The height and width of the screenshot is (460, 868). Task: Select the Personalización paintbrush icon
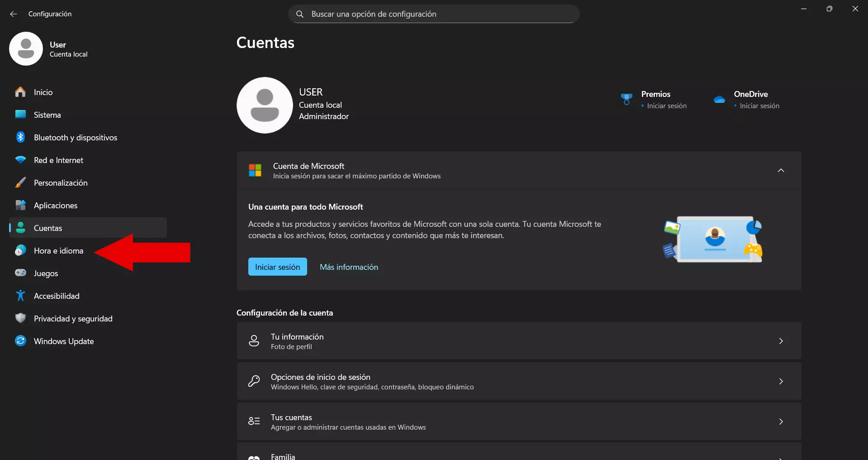pos(20,182)
